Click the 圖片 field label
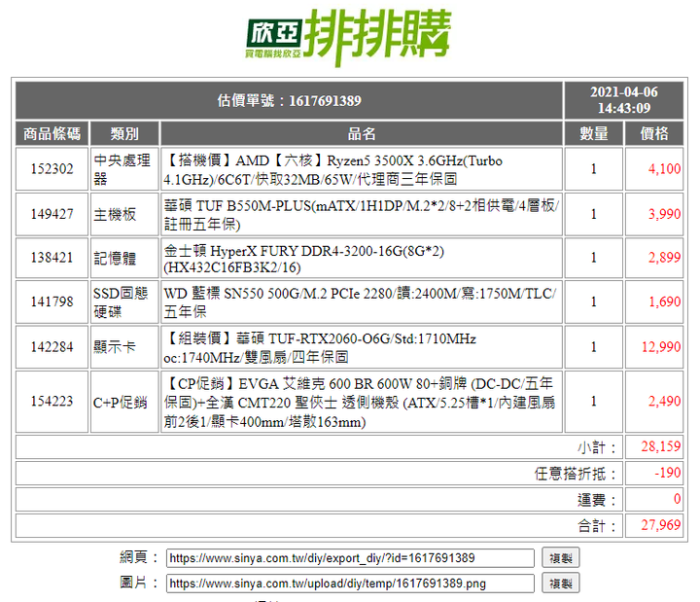 [x=139, y=583]
